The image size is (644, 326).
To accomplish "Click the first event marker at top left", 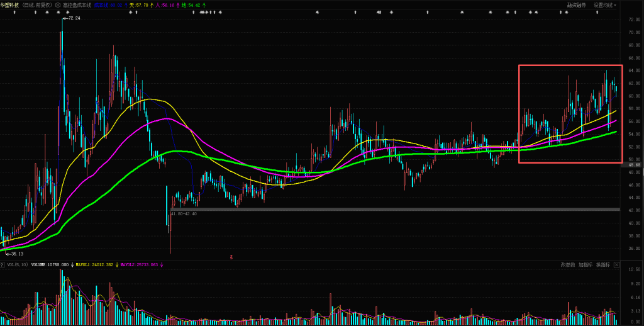I will pyautogui.click(x=15, y=13).
